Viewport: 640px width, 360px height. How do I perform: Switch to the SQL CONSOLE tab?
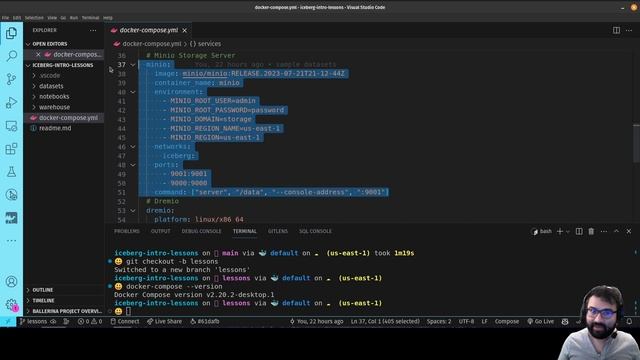315,231
